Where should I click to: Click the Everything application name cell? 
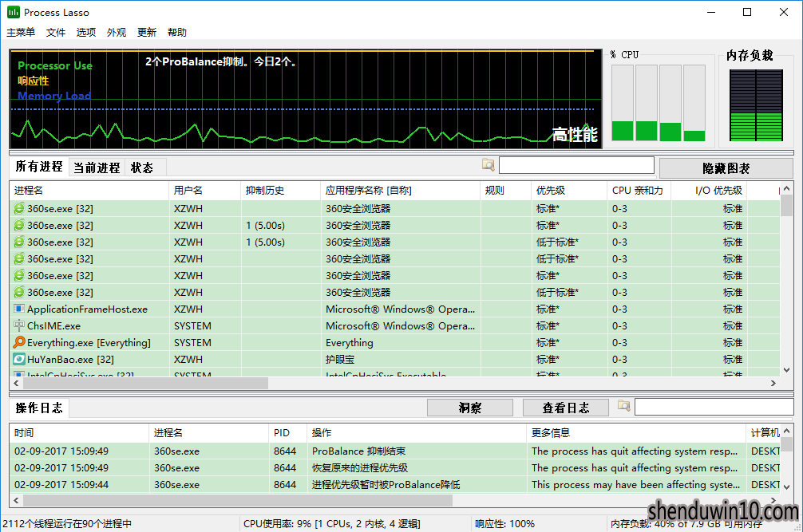coord(350,343)
